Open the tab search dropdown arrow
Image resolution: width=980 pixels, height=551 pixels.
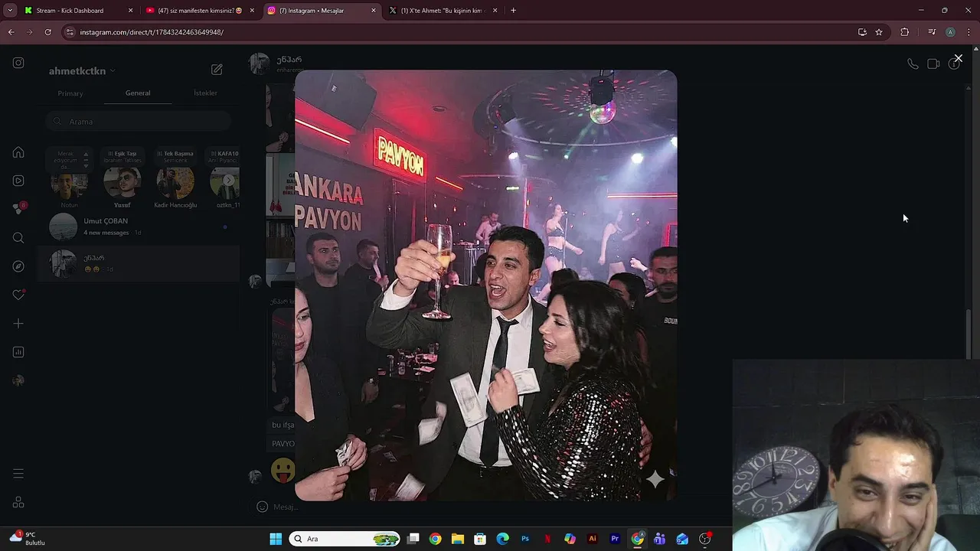tap(10, 11)
